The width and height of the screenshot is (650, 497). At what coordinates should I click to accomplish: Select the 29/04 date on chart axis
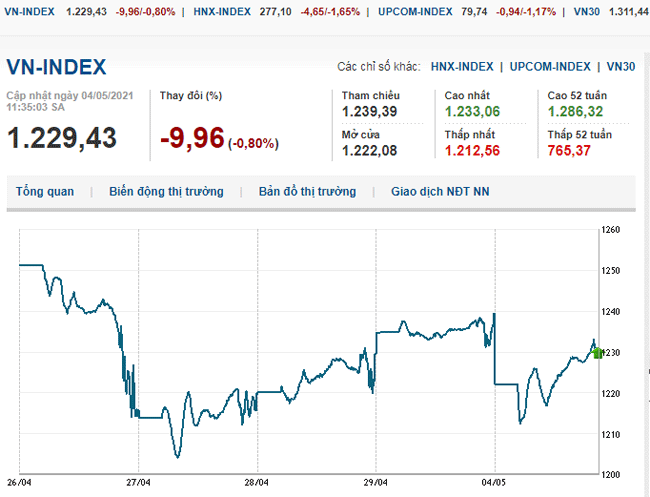375,478
